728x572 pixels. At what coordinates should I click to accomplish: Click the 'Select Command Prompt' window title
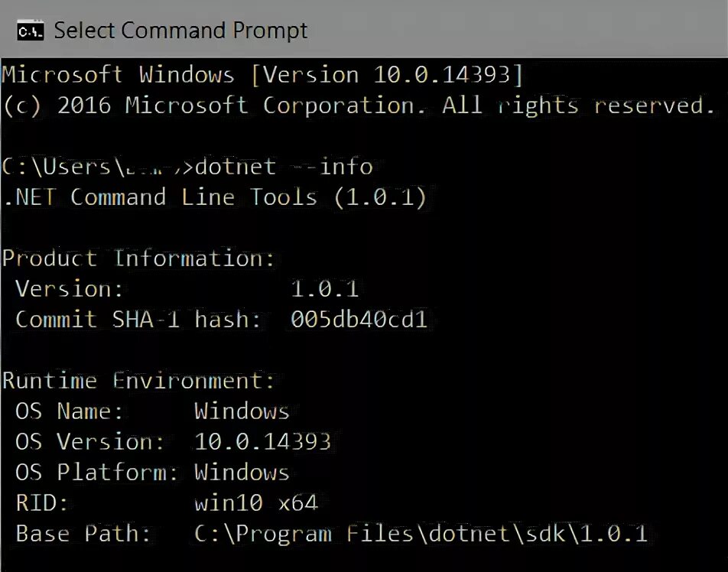click(x=180, y=31)
